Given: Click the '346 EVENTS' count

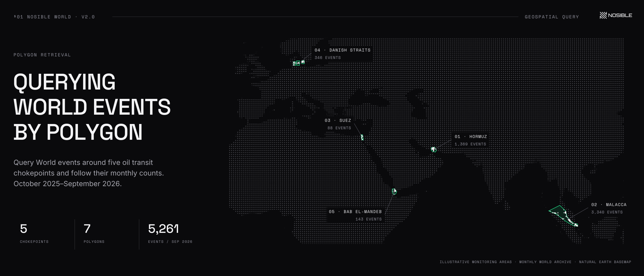Looking at the screenshot, I should 328,58.
